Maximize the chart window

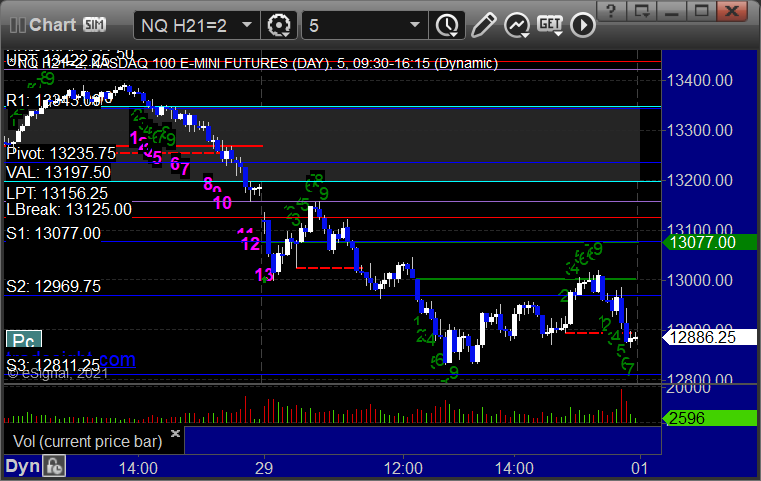(702, 10)
